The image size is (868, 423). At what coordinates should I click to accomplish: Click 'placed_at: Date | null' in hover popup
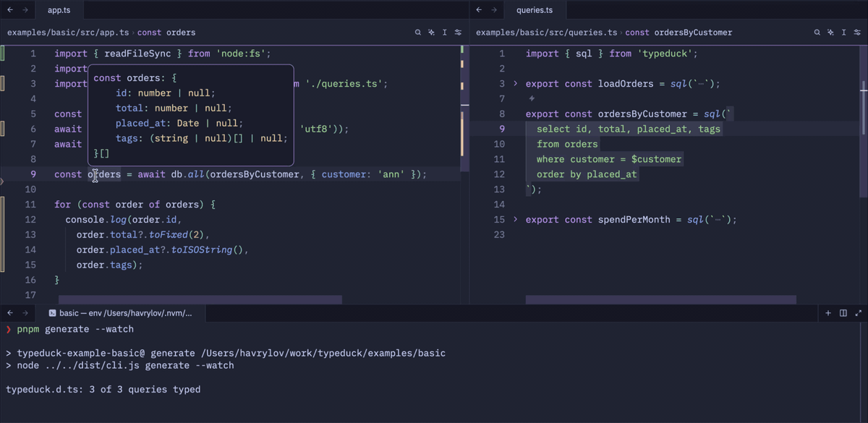click(x=179, y=123)
